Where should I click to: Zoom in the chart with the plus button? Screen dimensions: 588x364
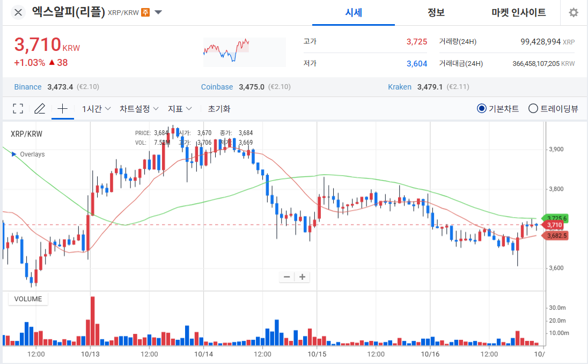coord(303,277)
